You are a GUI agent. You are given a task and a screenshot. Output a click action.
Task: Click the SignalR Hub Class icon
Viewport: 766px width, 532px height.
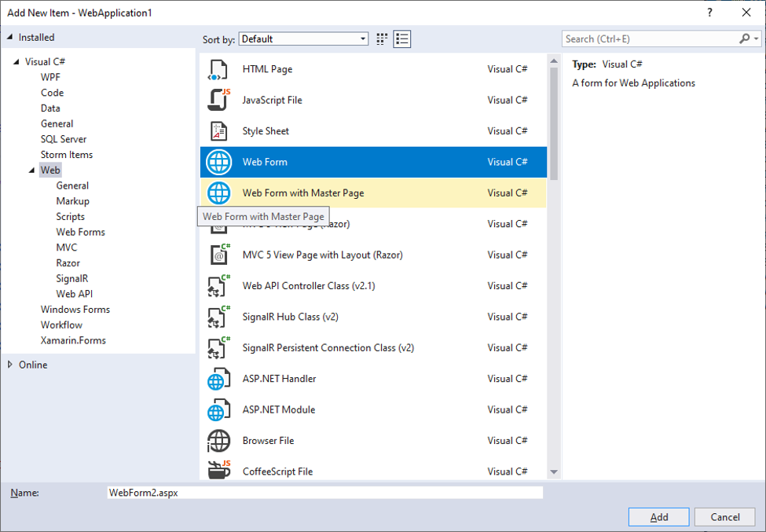click(218, 316)
